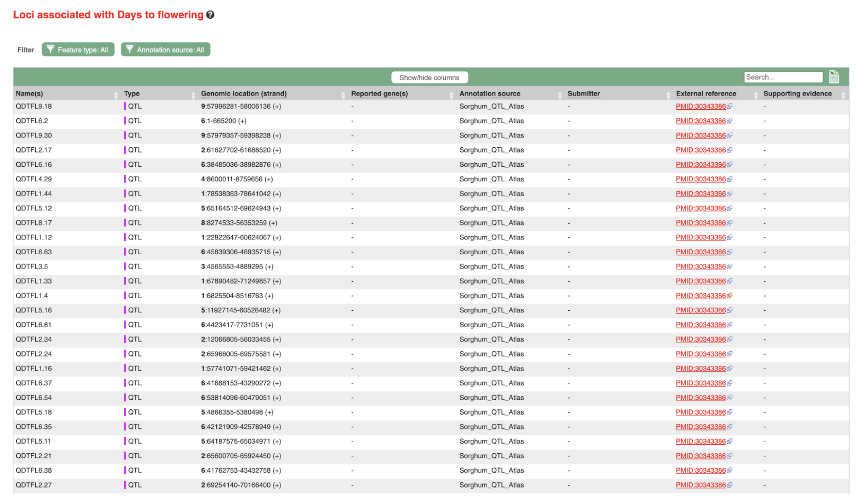Select locus name QDTFL6.16
Screen dimensions: 858x504
click(x=34, y=164)
